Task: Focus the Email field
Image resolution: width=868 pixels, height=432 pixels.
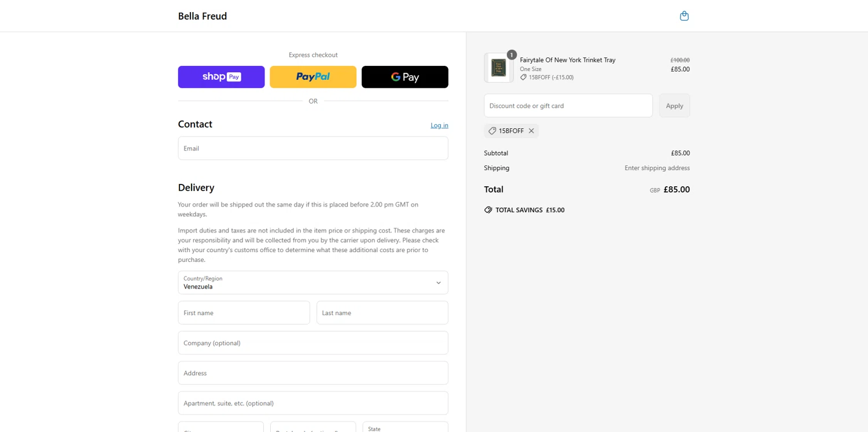Action: click(x=313, y=149)
